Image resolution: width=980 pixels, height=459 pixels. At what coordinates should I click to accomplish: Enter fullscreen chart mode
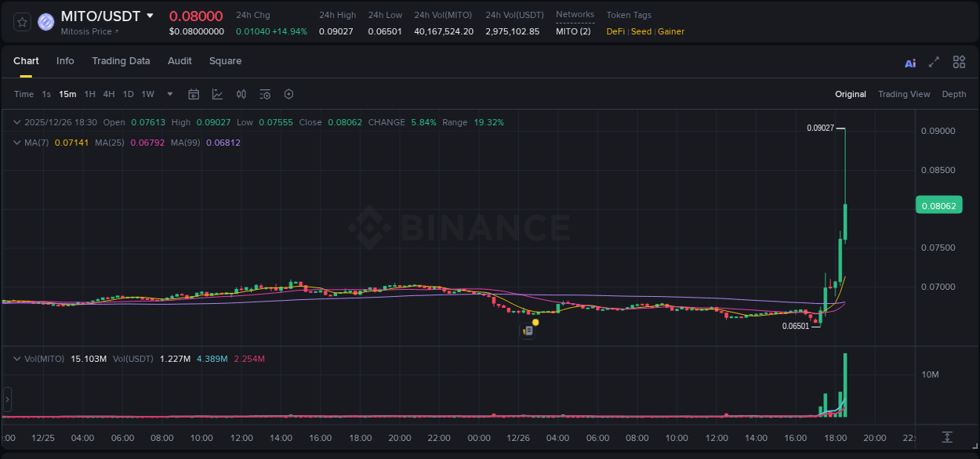[x=935, y=62]
